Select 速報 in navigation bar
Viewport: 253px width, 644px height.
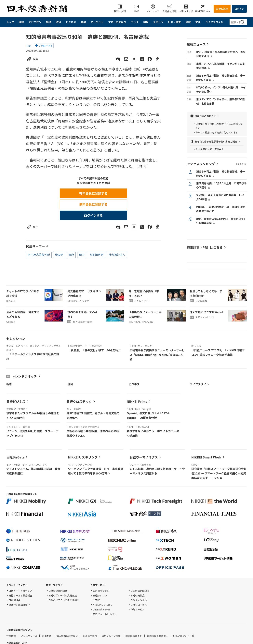click(x=21, y=22)
